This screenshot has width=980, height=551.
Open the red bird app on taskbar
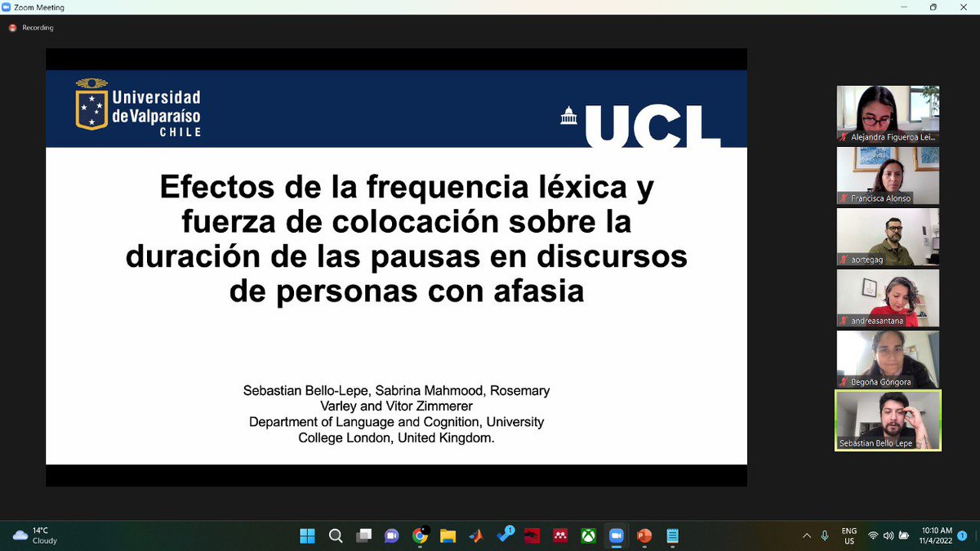532,535
